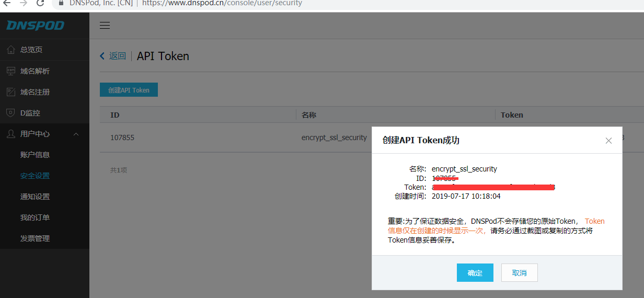Open 我的订单 submenu item
The height and width of the screenshot is (298, 644).
[35, 217]
